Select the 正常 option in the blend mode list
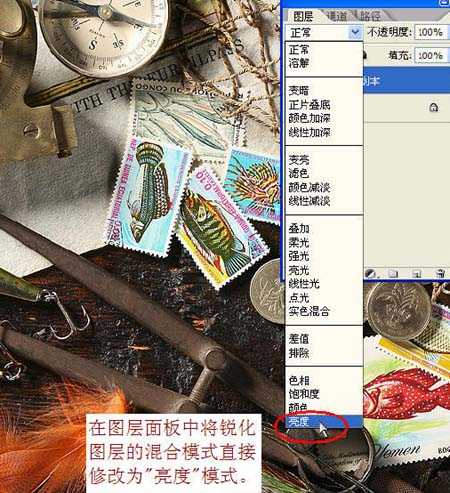The height and width of the screenshot is (493, 450). click(x=299, y=50)
